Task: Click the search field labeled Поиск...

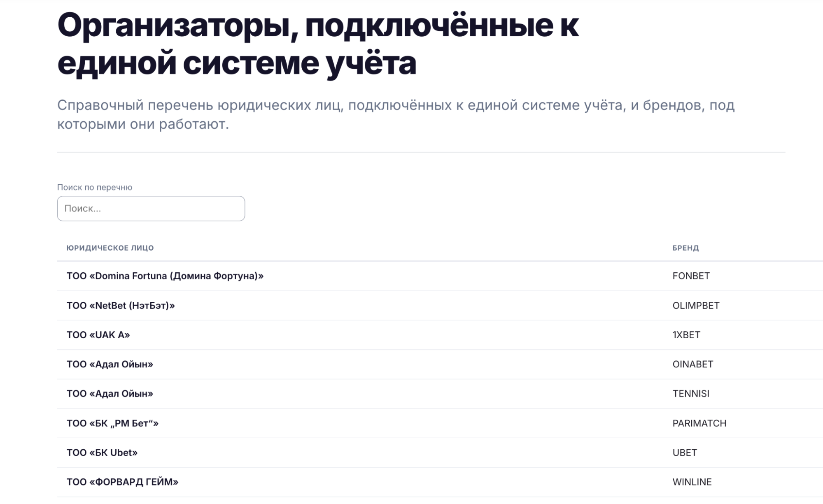Action: (x=151, y=209)
